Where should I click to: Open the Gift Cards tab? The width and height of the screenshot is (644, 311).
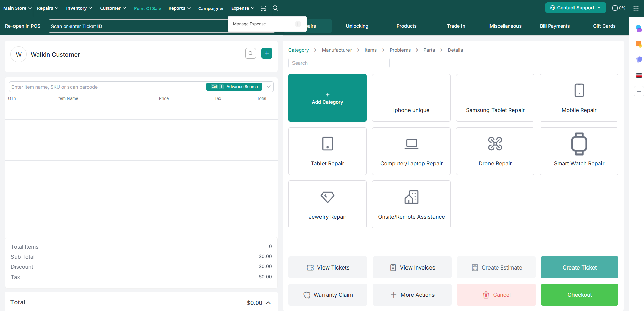pyautogui.click(x=604, y=26)
